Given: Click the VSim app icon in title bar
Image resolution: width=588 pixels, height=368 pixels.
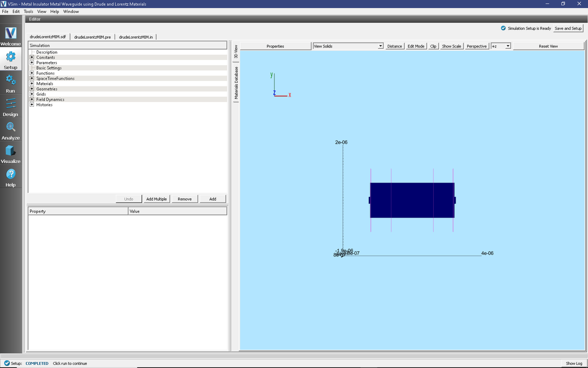Looking at the screenshot, I should pos(4,4).
